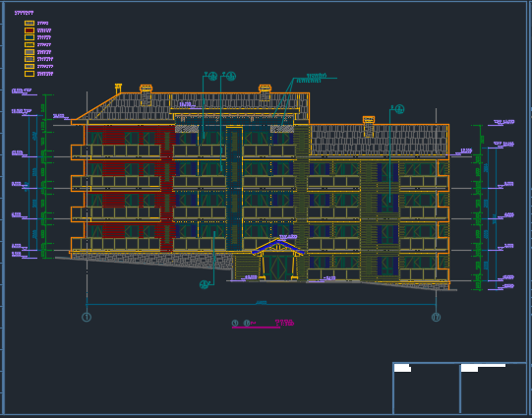Click the olive green legend swatch

click(x=30, y=44)
